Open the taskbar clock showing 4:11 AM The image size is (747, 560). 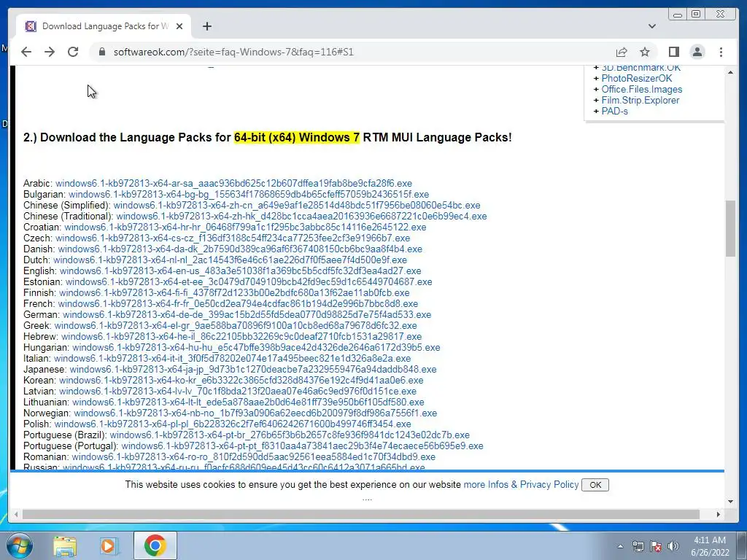710,546
